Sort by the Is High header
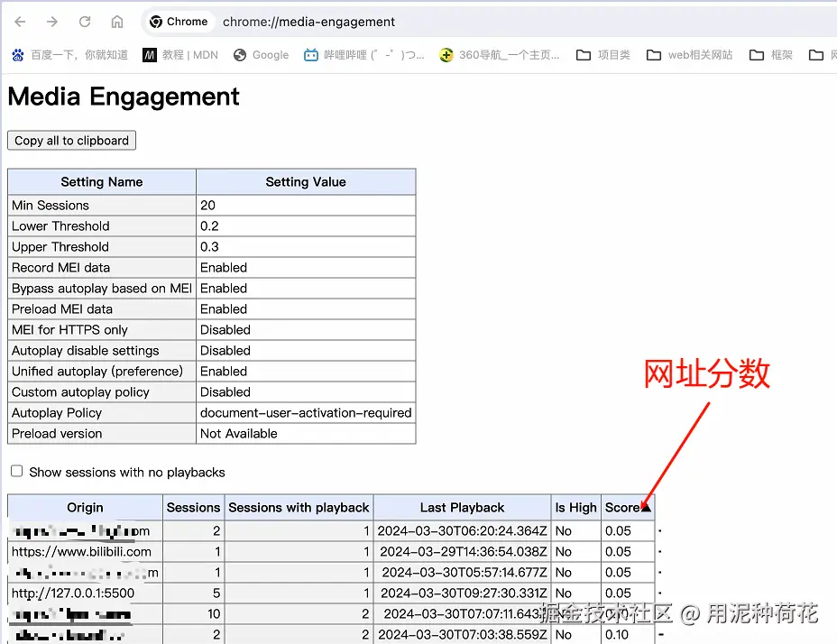Screen dimensions: 837x644 tap(575, 507)
